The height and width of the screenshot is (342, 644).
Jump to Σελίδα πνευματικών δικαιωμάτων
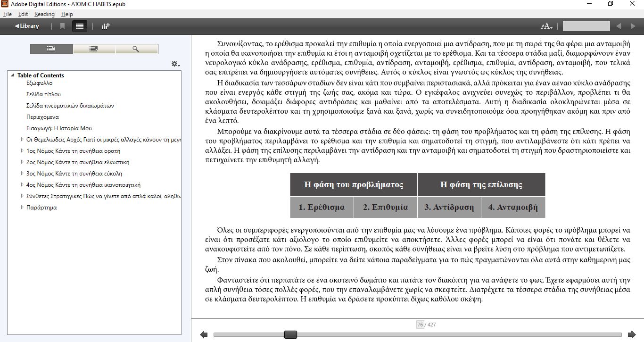coord(70,106)
